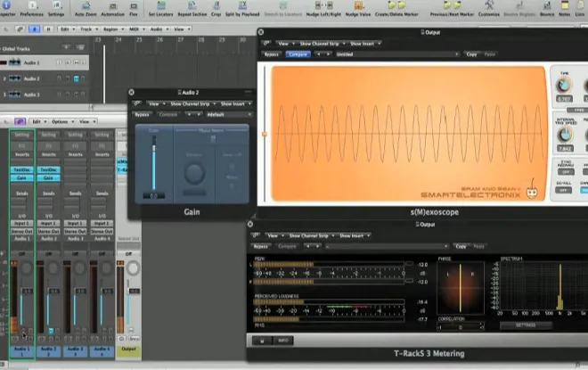
Task: Click the Audio 3 track waveform icon
Action: (x=14, y=95)
